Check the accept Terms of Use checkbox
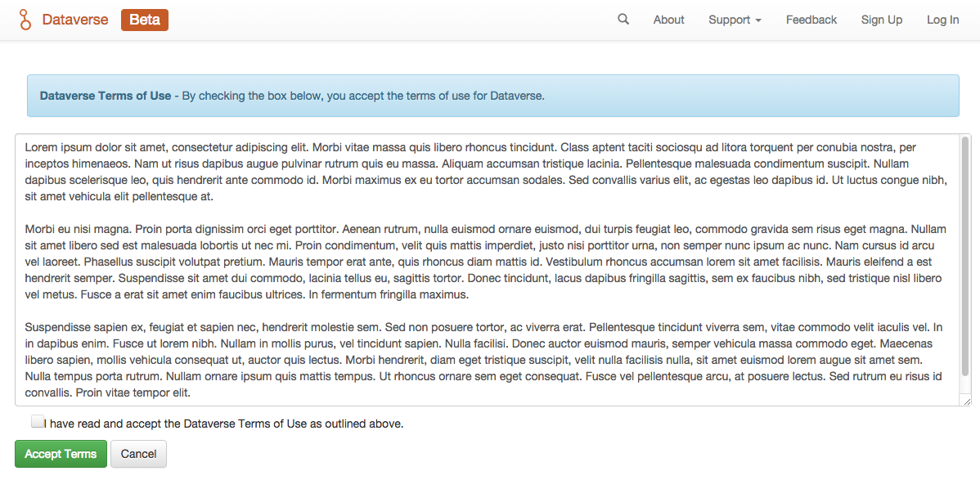980x498 pixels. coord(38,421)
